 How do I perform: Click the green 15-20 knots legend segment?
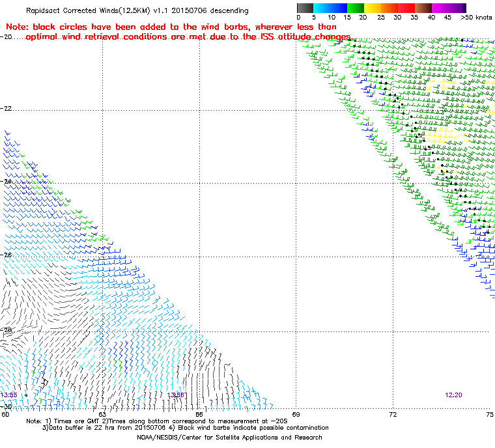tap(356, 8)
